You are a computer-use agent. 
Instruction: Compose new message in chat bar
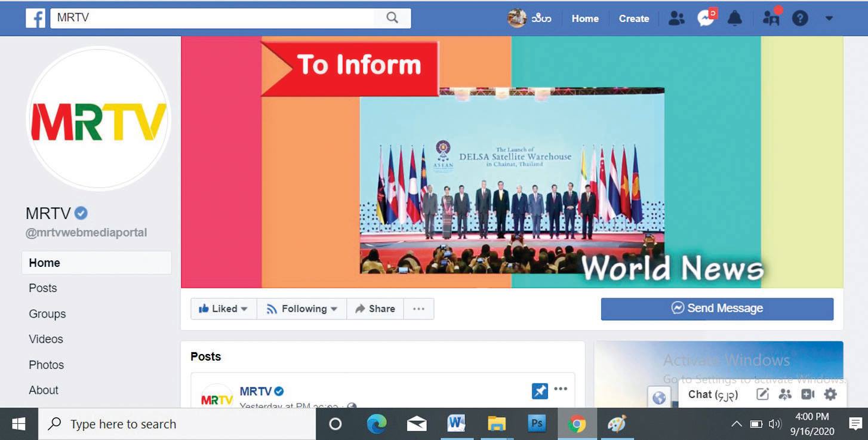coord(762,394)
